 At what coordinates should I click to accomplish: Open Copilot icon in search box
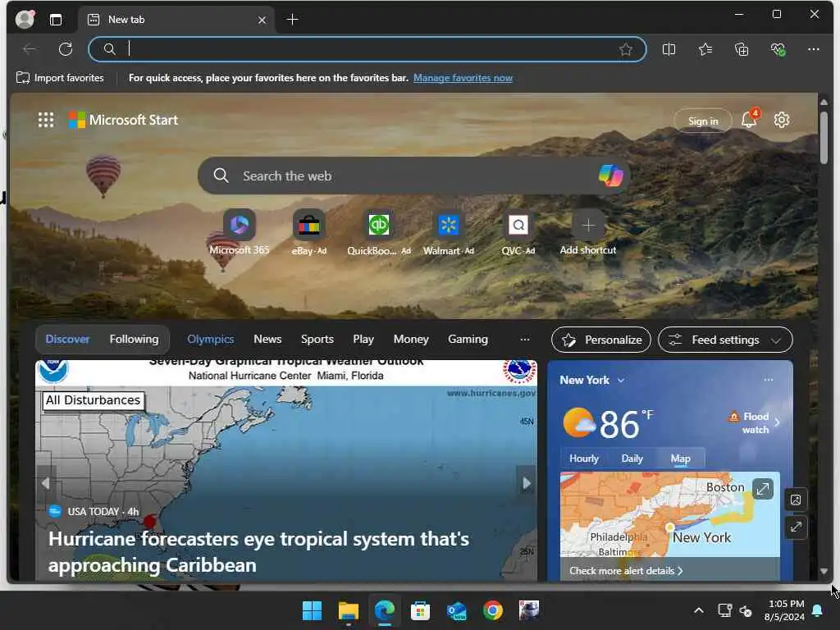pyautogui.click(x=610, y=176)
